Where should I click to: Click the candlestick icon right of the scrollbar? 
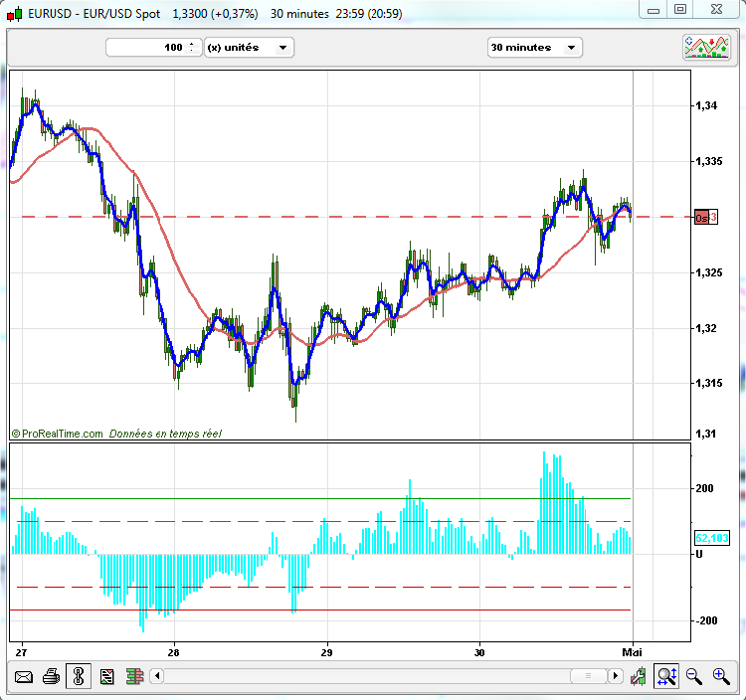640,677
